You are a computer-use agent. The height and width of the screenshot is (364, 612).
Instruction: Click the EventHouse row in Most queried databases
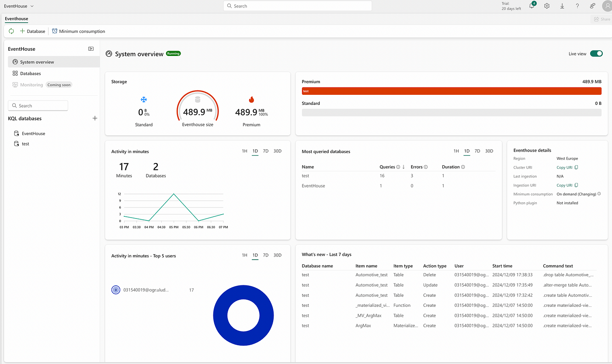(399, 186)
